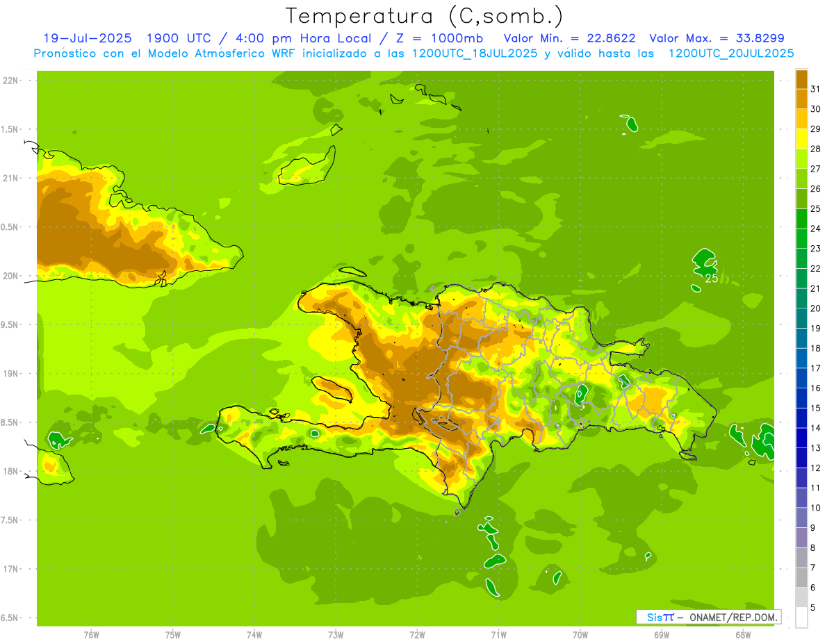Click the "69W" longitude label
Screen dimensions: 834x644
(662, 635)
